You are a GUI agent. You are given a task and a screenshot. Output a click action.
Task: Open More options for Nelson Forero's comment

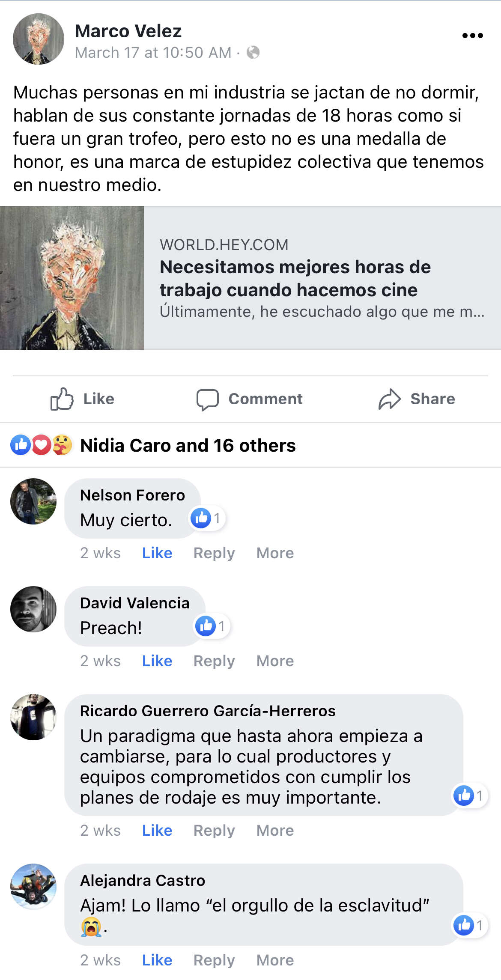(x=275, y=553)
